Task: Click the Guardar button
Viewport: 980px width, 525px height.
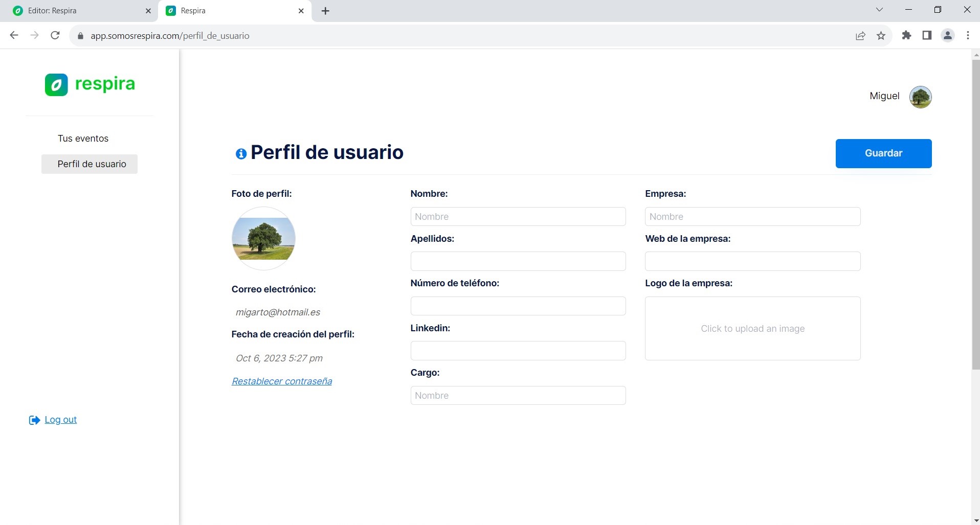Action: coord(883,153)
